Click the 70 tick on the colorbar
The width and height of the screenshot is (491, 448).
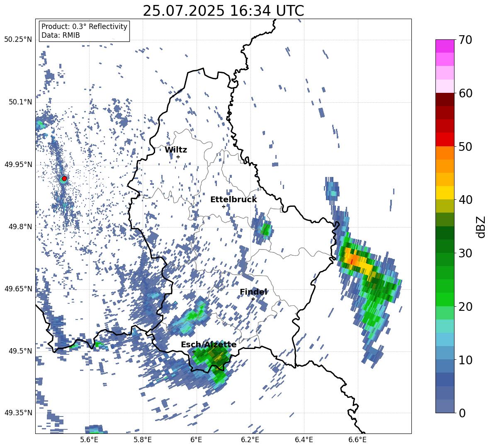[x=465, y=40]
